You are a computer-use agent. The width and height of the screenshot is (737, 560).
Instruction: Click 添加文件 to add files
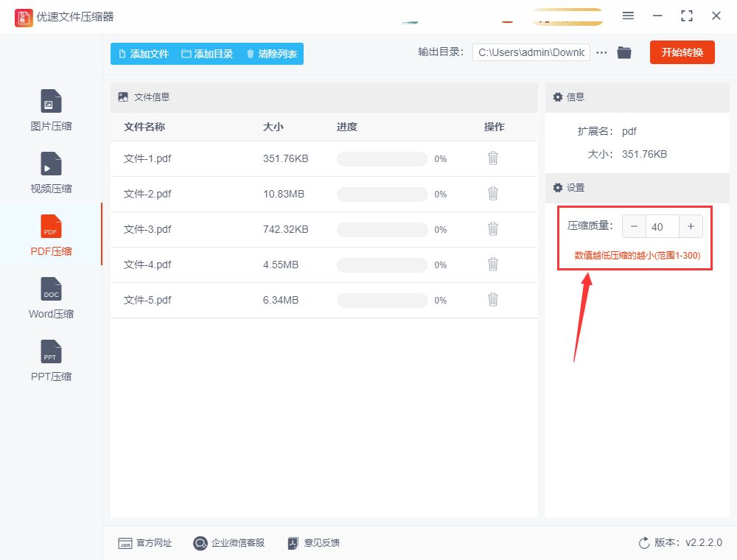tap(144, 54)
